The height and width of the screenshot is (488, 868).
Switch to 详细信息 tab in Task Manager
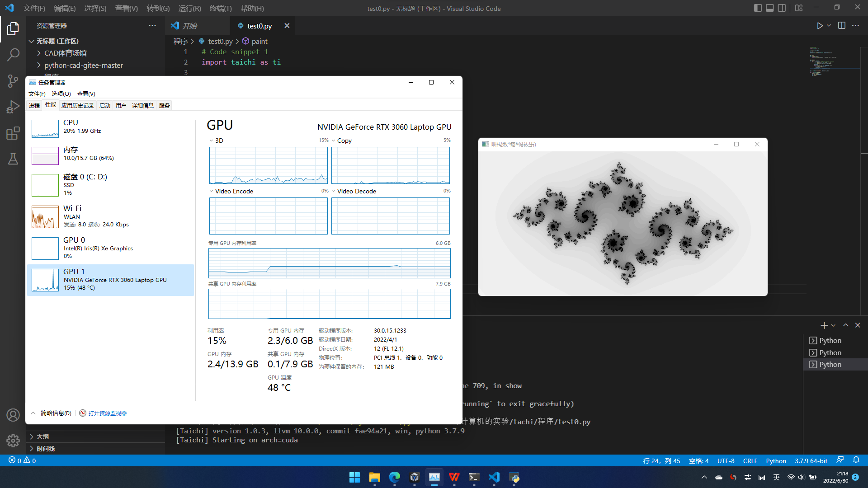pyautogui.click(x=142, y=105)
